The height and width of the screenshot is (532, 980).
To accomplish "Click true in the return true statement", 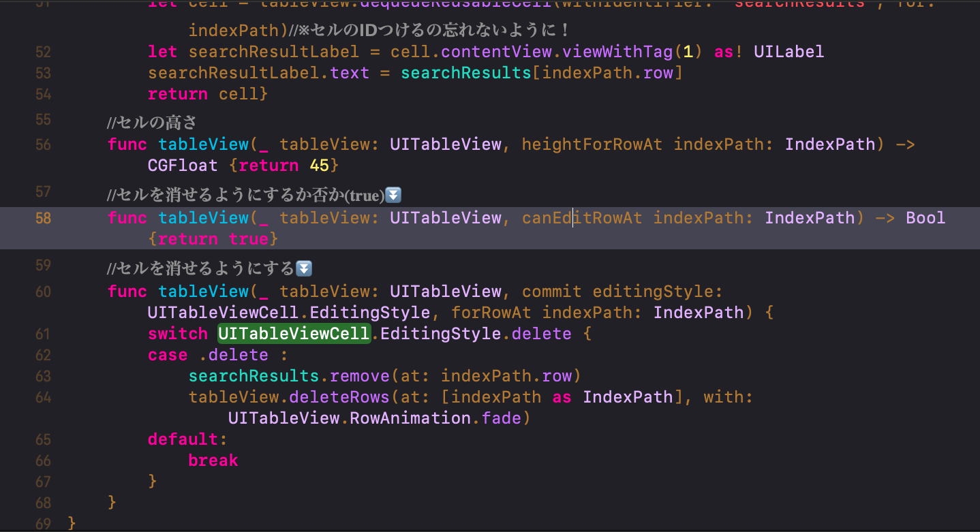I will [249, 239].
